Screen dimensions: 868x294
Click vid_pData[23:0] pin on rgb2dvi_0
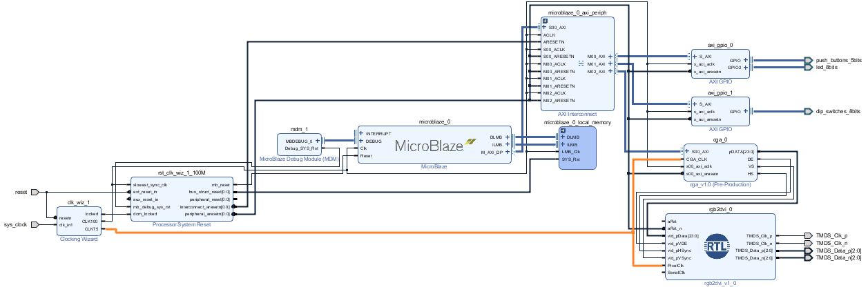pos(683,235)
